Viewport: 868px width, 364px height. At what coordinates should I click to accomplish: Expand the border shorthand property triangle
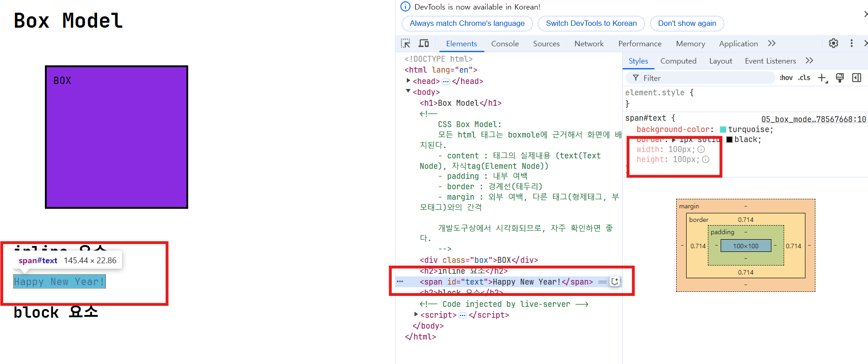pyautogui.click(x=674, y=140)
